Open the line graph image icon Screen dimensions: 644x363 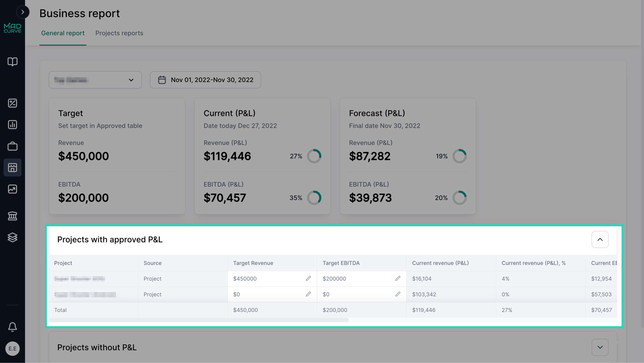[x=12, y=189]
